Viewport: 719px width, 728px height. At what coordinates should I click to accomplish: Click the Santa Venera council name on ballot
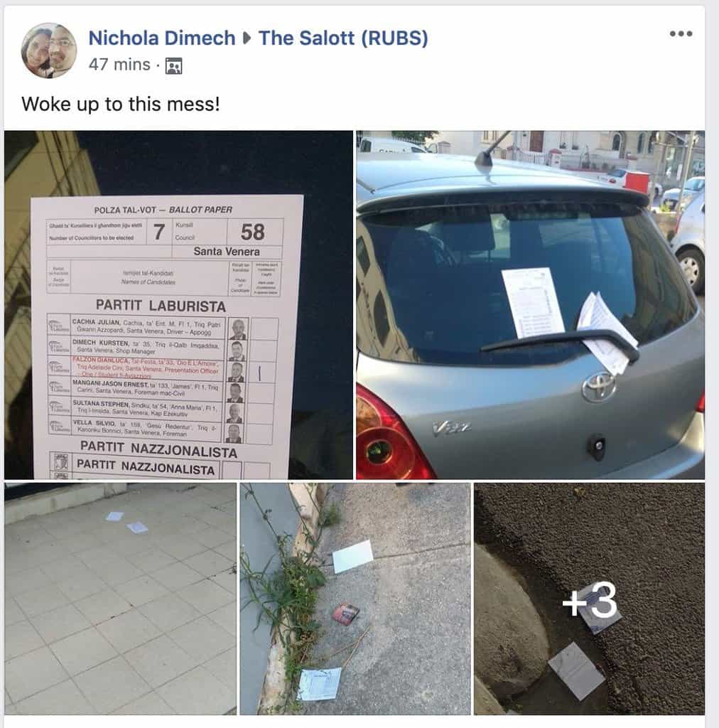pos(227,252)
